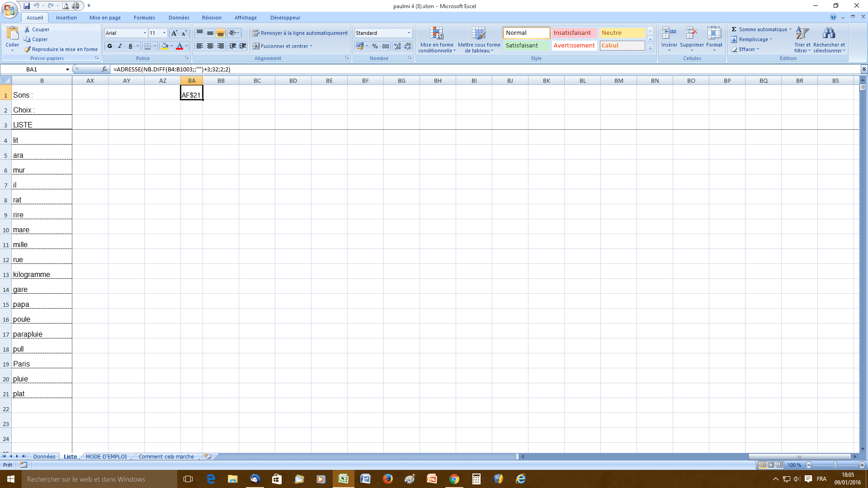The height and width of the screenshot is (488, 868).
Task: Click the Coller paste icon
Action: pos(12,33)
